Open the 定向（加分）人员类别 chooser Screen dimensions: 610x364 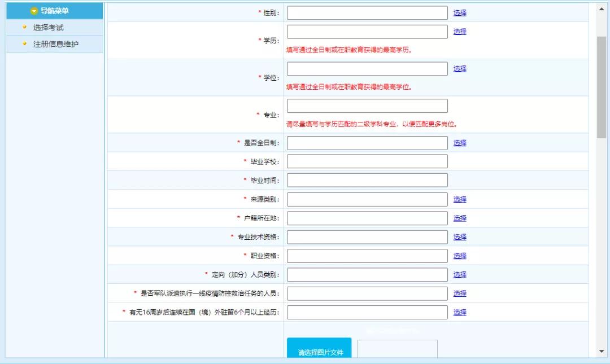click(459, 274)
